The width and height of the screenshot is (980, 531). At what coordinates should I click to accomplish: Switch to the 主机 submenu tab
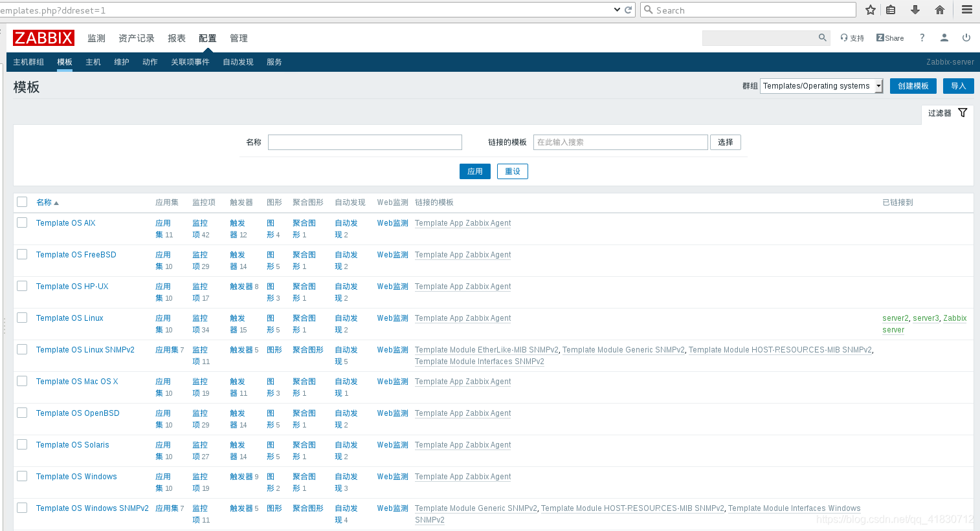pos(93,62)
